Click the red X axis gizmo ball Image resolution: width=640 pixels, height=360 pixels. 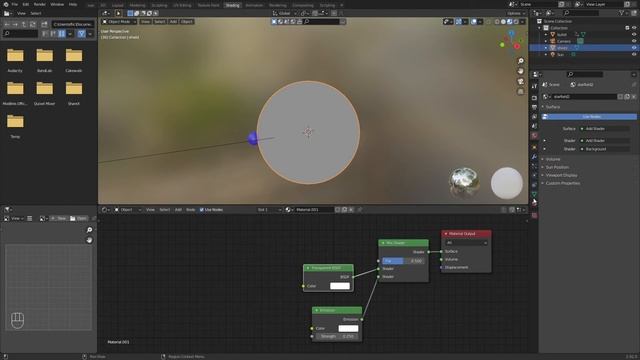[517, 46]
